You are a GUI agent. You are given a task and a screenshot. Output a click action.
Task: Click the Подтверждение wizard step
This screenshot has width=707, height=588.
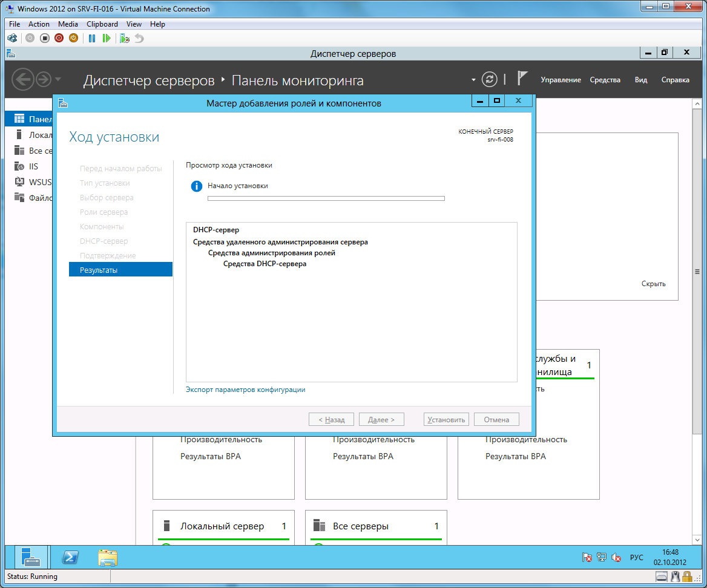coord(108,255)
